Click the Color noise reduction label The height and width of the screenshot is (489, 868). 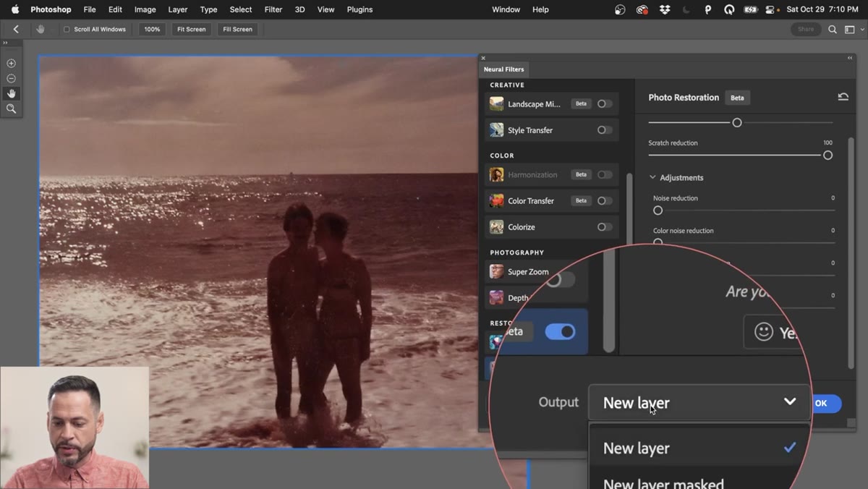(x=683, y=231)
